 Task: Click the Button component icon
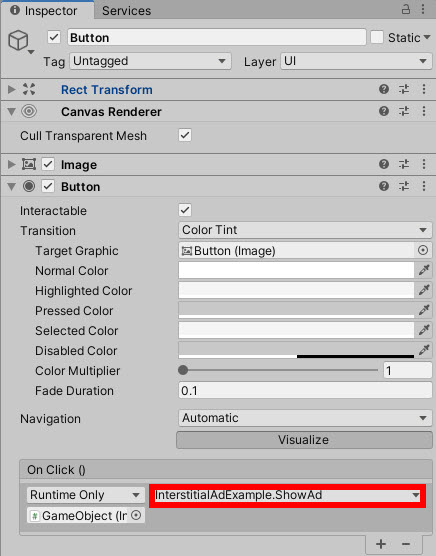click(x=29, y=186)
